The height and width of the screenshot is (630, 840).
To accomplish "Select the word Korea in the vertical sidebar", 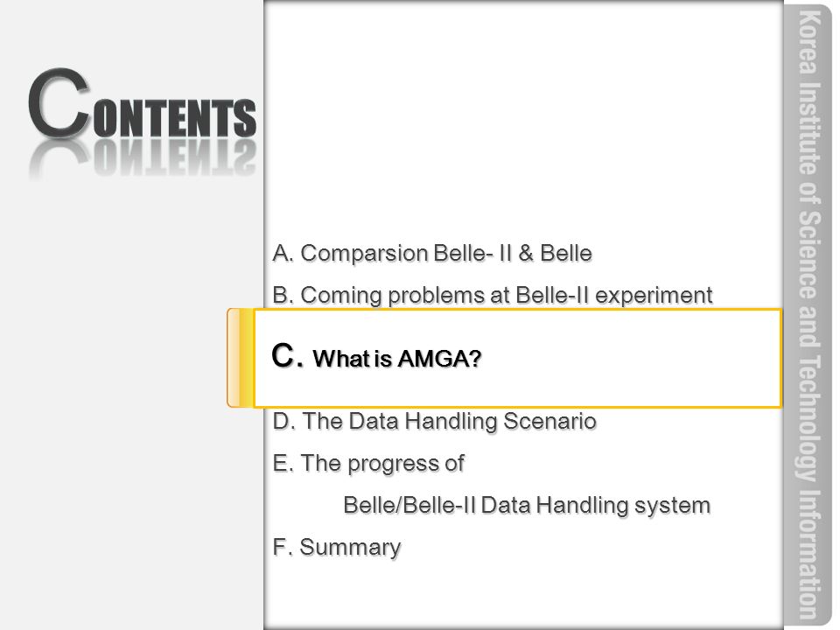I will click(x=809, y=42).
